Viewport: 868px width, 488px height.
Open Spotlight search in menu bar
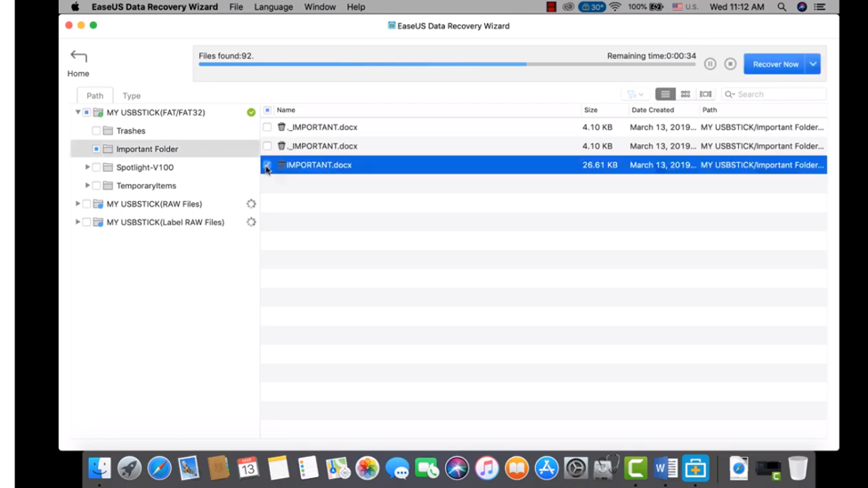pyautogui.click(x=782, y=7)
